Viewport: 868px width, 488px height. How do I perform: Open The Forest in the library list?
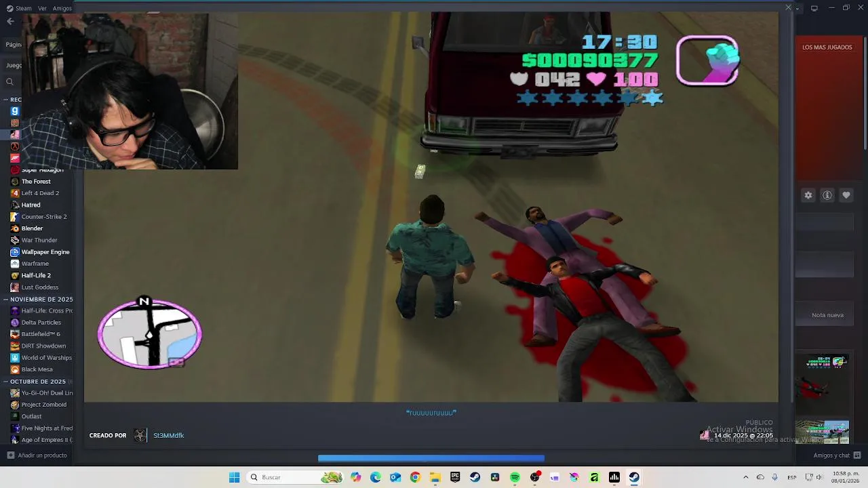point(36,182)
